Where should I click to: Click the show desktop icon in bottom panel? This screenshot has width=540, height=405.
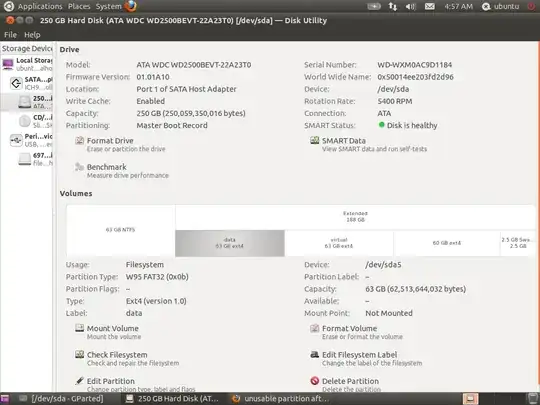[x=5, y=399]
